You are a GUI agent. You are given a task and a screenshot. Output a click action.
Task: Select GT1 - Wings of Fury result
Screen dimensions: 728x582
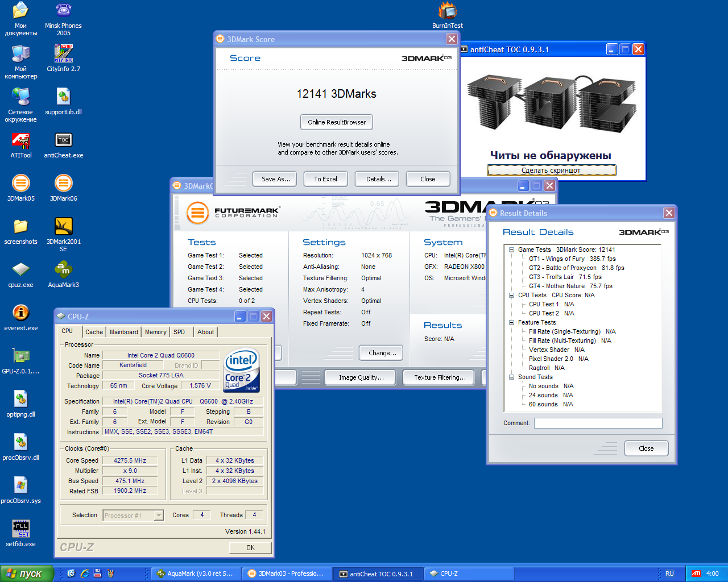(572, 259)
